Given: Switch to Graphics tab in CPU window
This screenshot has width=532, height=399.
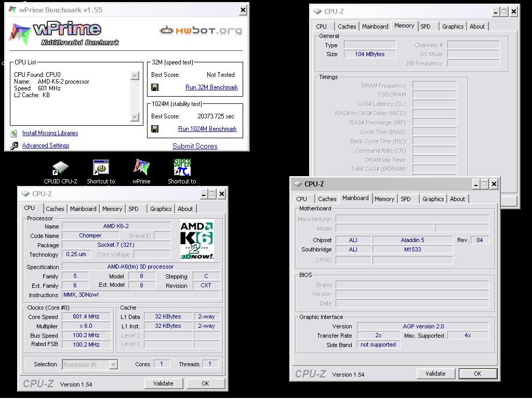Looking at the screenshot, I should click(161, 209).
